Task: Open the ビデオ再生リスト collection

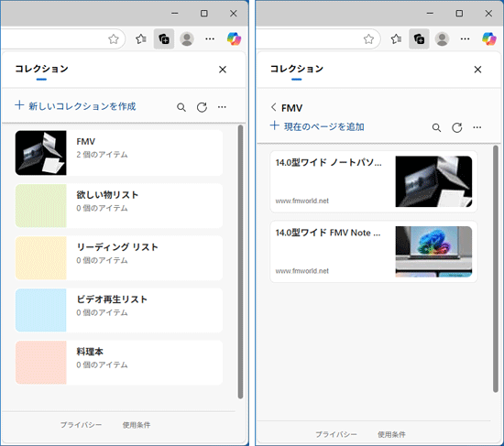Action: pyautogui.click(x=119, y=310)
